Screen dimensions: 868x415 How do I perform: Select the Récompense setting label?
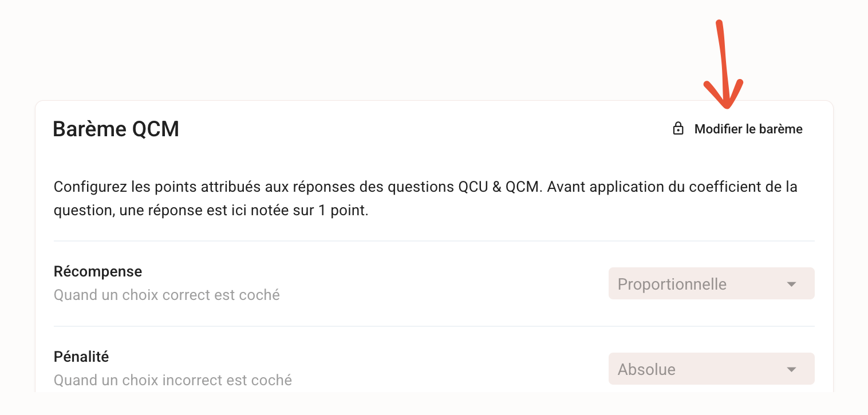coord(98,271)
